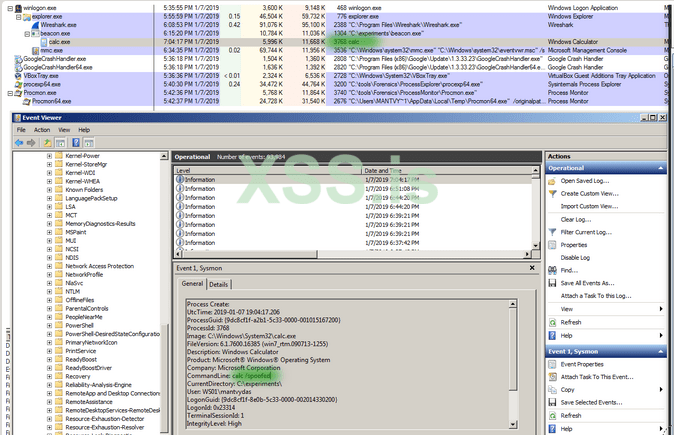The height and width of the screenshot is (435, 674).
Task: Click the VBoxTray.exe process icon
Action: (x=18, y=76)
